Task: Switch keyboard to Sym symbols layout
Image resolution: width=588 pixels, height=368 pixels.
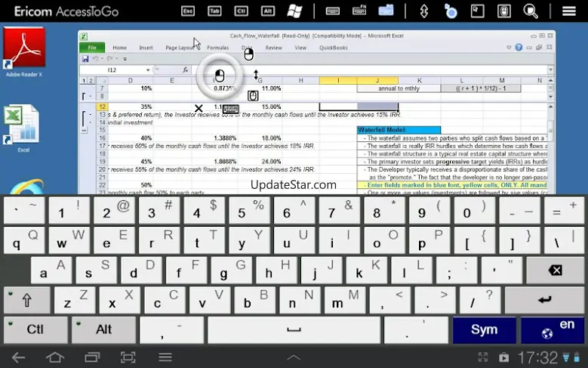Action: (x=484, y=329)
